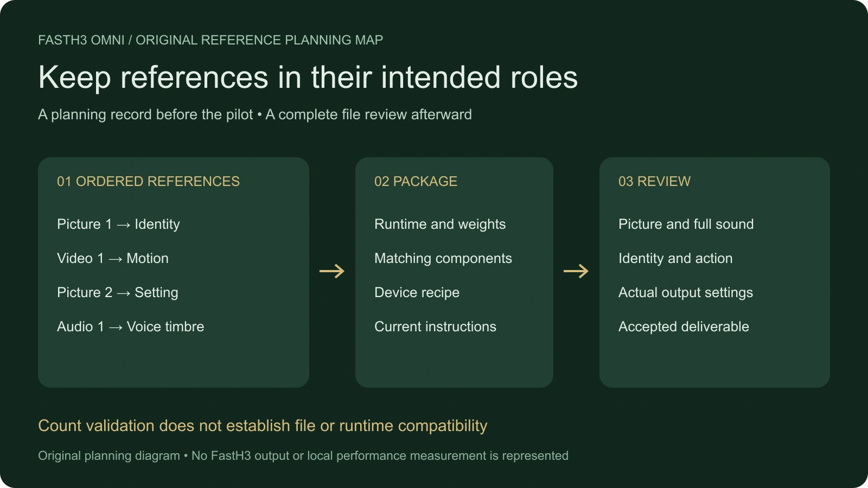
Task: Click the subtitle 'A planning record before the pilot'
Action: [145, 114]
